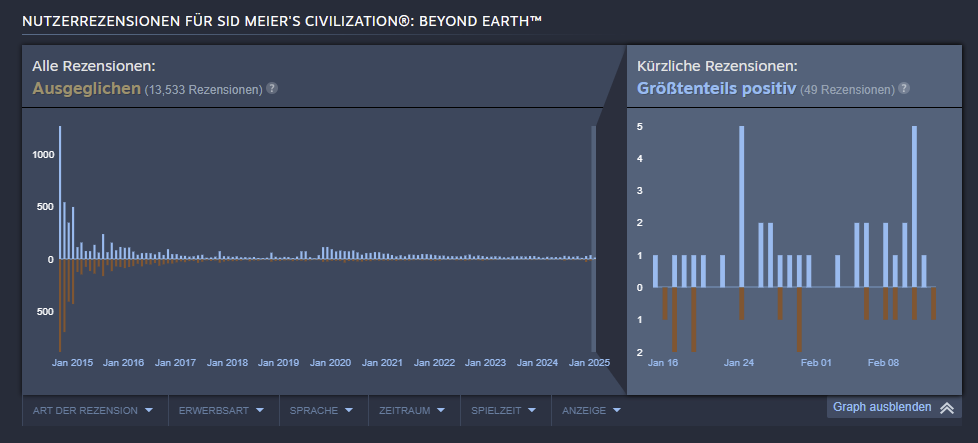Click the Jan 2020 axis label
Screen dimensions: 978x443
pos(331,363)
